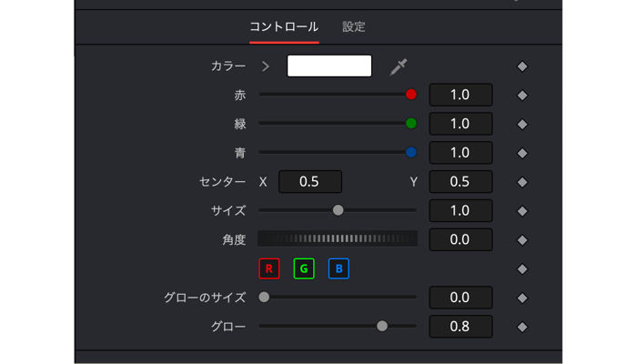Pick a color with the eyedropper tool
Image resolution: width=637 pixels, height=364 pixels.
click(399, 67)
